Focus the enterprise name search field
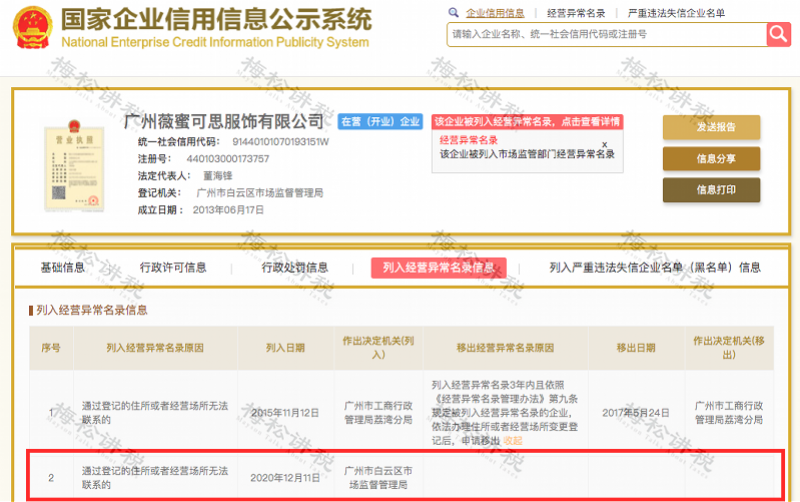Screen dimensions: 800x502 point(607,34)
